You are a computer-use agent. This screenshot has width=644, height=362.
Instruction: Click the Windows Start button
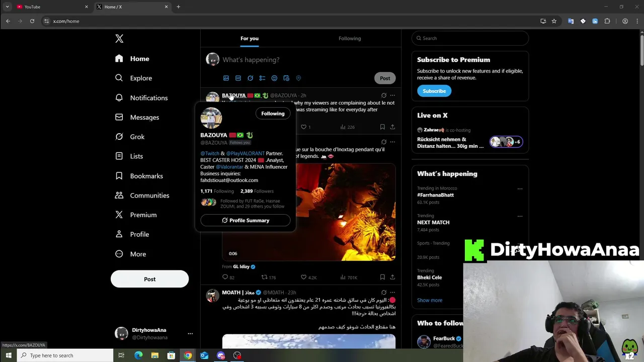(9, 355)
